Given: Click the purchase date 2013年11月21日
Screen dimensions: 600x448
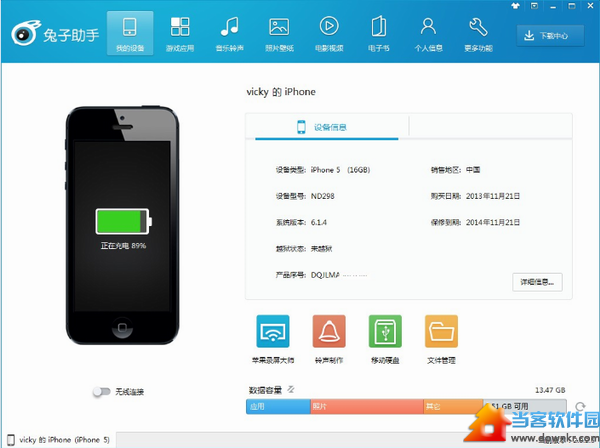Looking at the screenshot, I should click(x=493, y=196).
